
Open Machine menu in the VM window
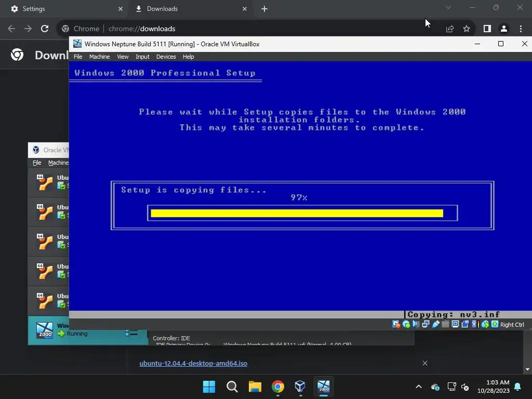point(99,57)
